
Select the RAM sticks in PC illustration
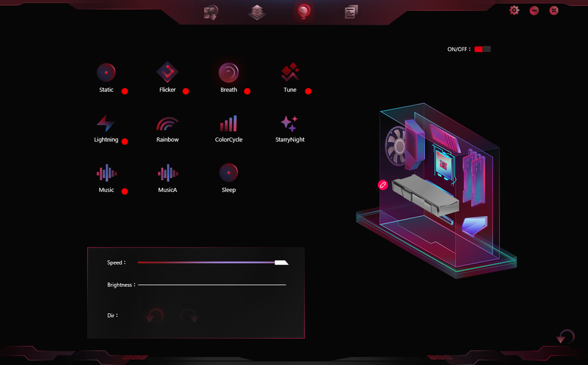pos(474,177)
